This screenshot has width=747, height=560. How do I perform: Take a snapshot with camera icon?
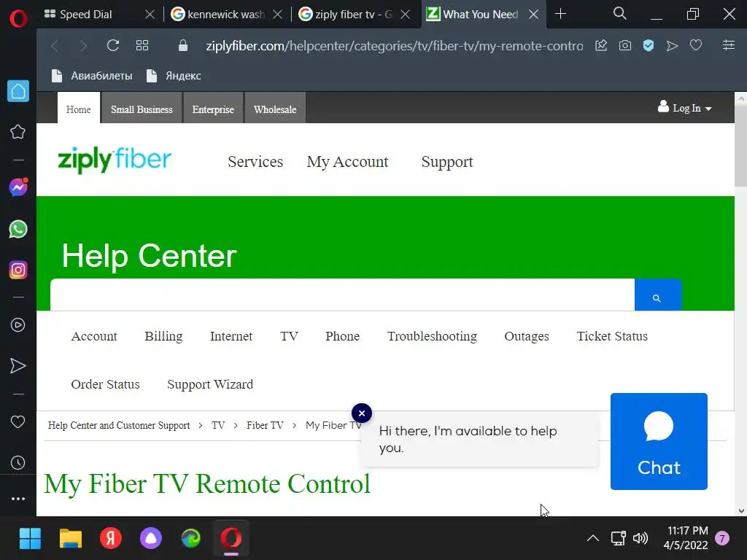(625, 46)
